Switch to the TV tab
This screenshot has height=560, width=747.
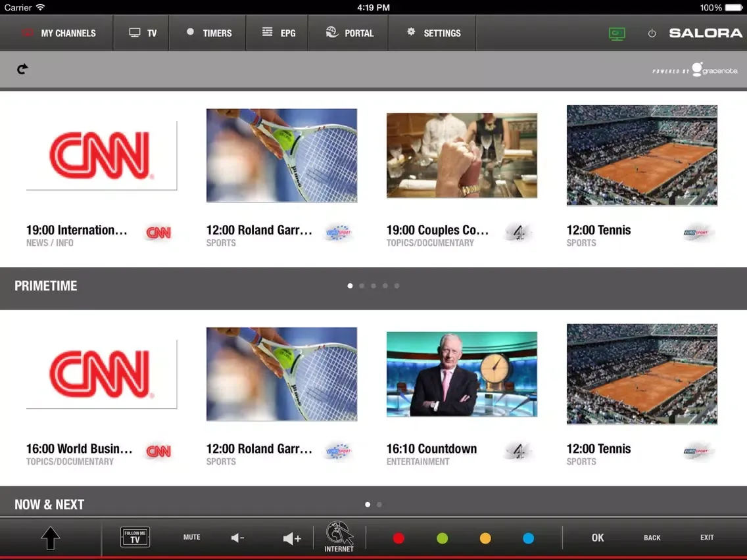[141, 33]
